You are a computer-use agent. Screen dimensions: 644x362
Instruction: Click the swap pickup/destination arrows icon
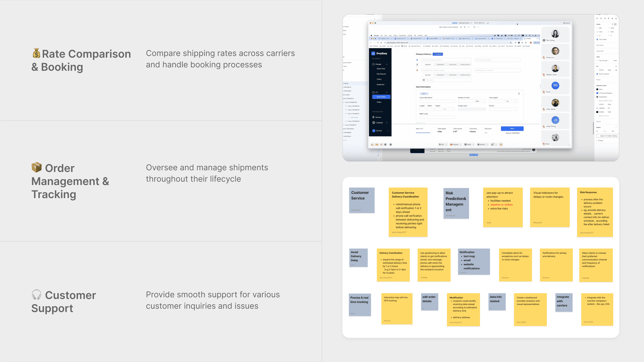[417, 65]
